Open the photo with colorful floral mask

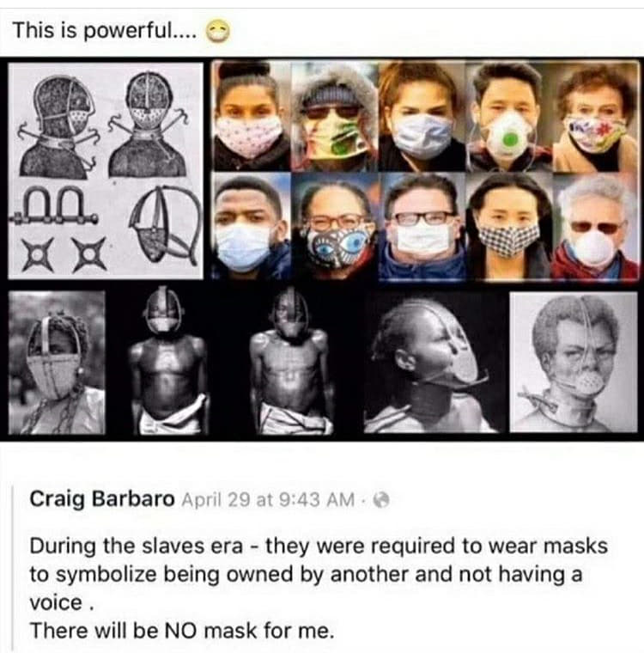[x=595, y=116]
